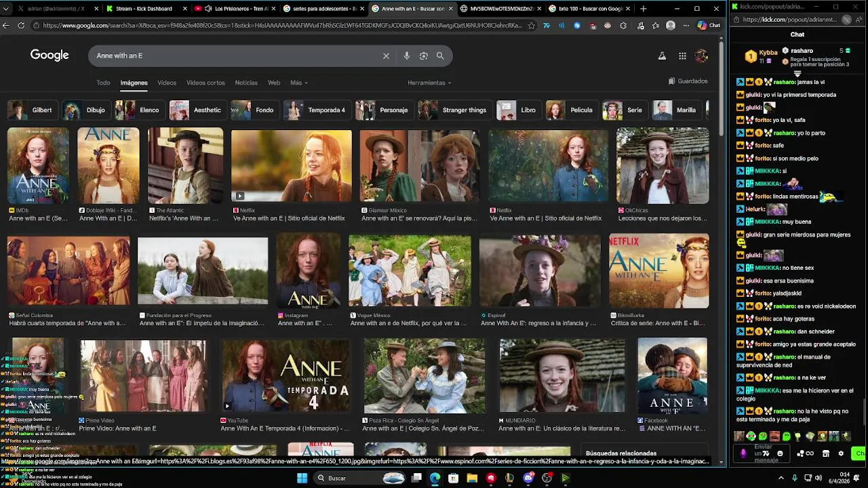Open the Google apps grid
Screen dimensions: 868x488
(x=682, y=56)
